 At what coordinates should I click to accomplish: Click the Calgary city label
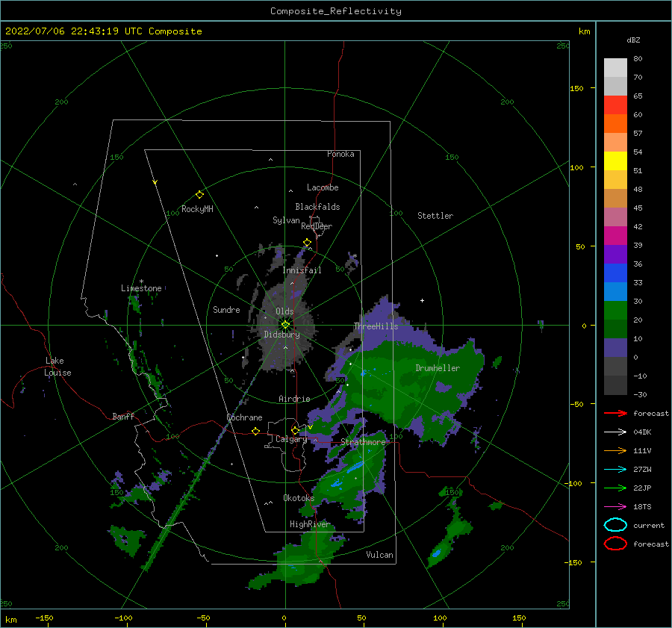(291, 439)
